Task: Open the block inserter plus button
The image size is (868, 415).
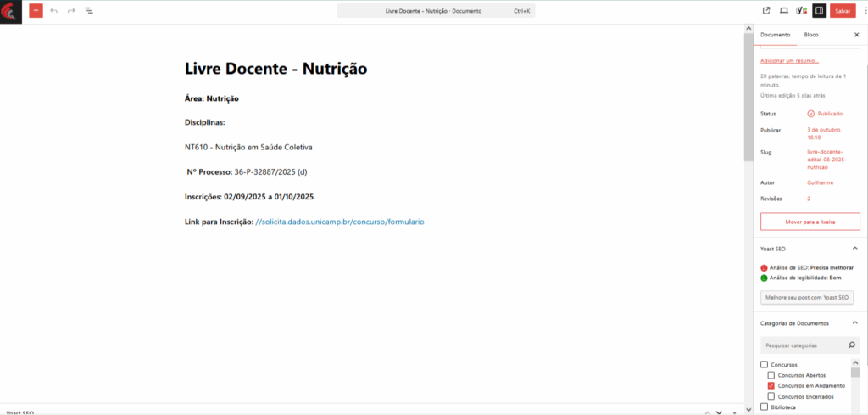Action: point(36,11)
